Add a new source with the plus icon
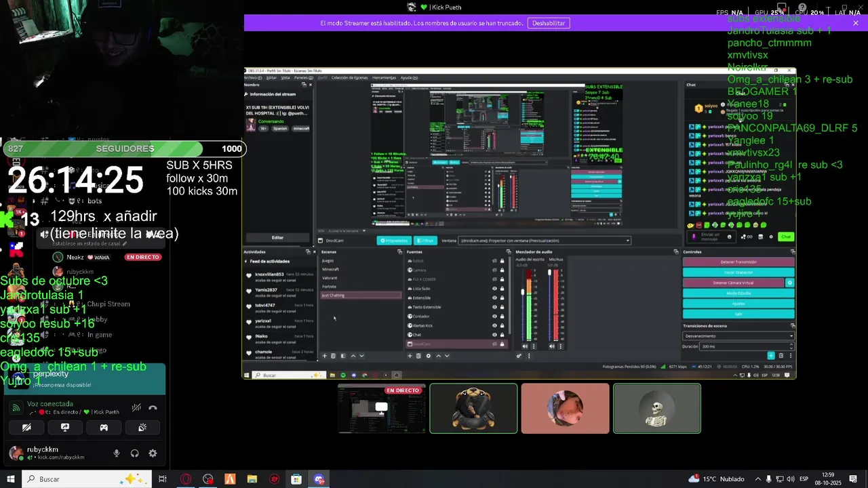Screen dimensions: 868x488 click(410, 356)
